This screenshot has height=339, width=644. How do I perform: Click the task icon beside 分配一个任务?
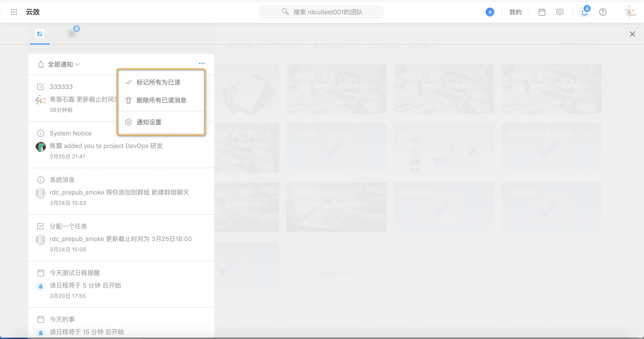coord(41,226)
